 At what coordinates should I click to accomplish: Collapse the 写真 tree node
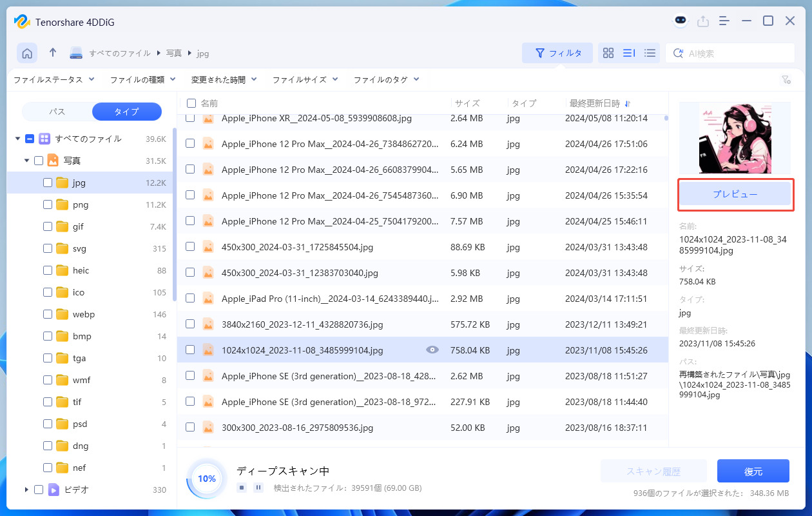(26, 161)
